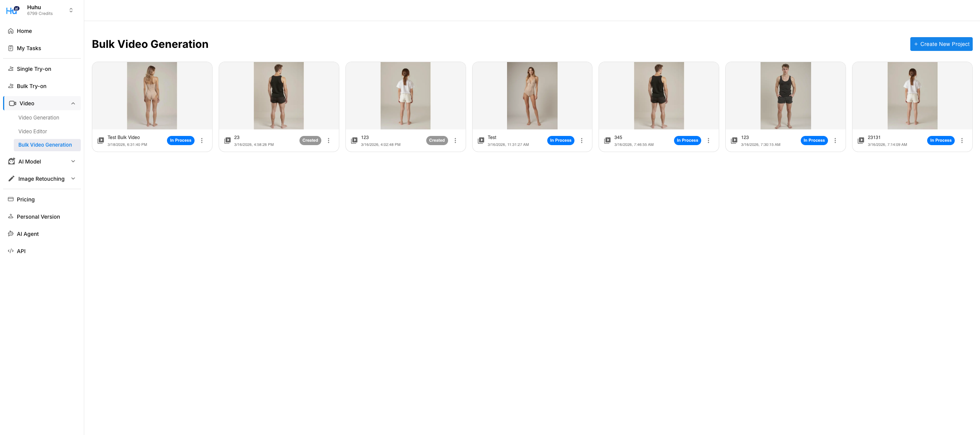Open more options for Test project

tap(582, 141)
